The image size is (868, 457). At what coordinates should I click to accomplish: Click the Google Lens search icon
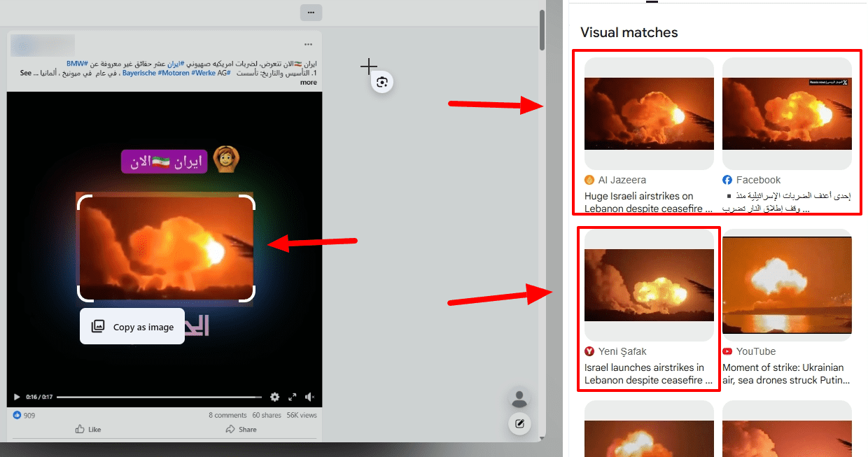(381, 83)
